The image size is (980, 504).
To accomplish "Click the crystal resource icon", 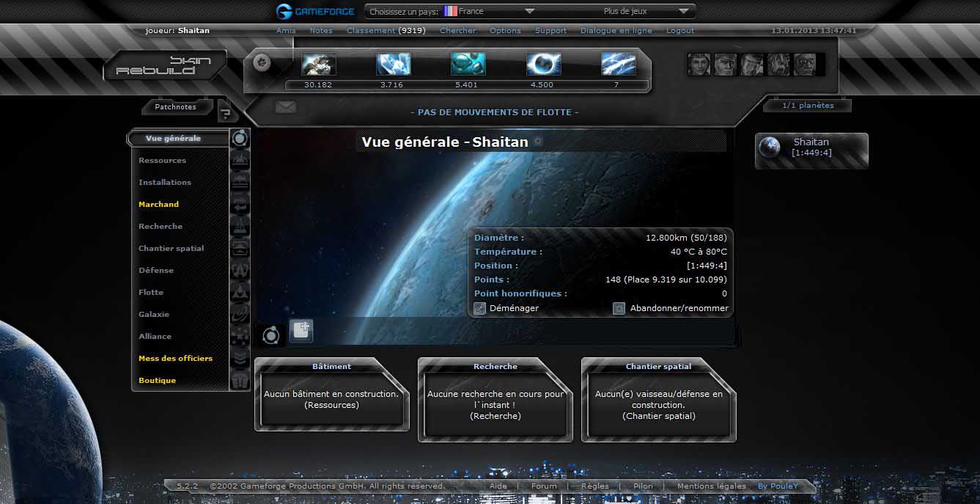I will (394, 64).
